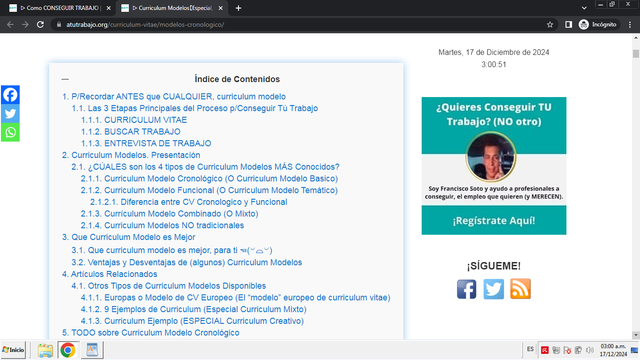Viewport: 640px width, 360px height.
Task: Open '2. Curriculum Modelos. Presentación' link
Action: tap(131, 155)
